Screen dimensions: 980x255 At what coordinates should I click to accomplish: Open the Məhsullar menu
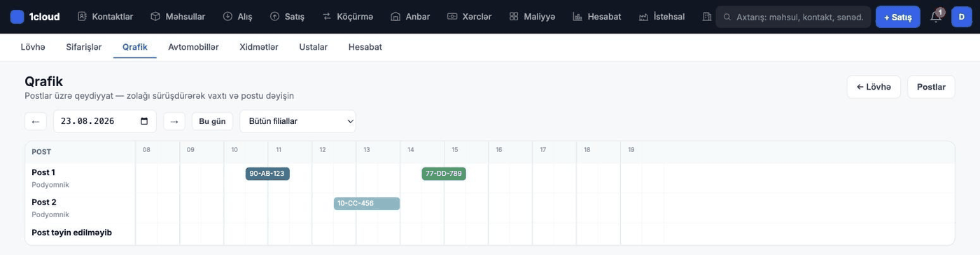178,16
